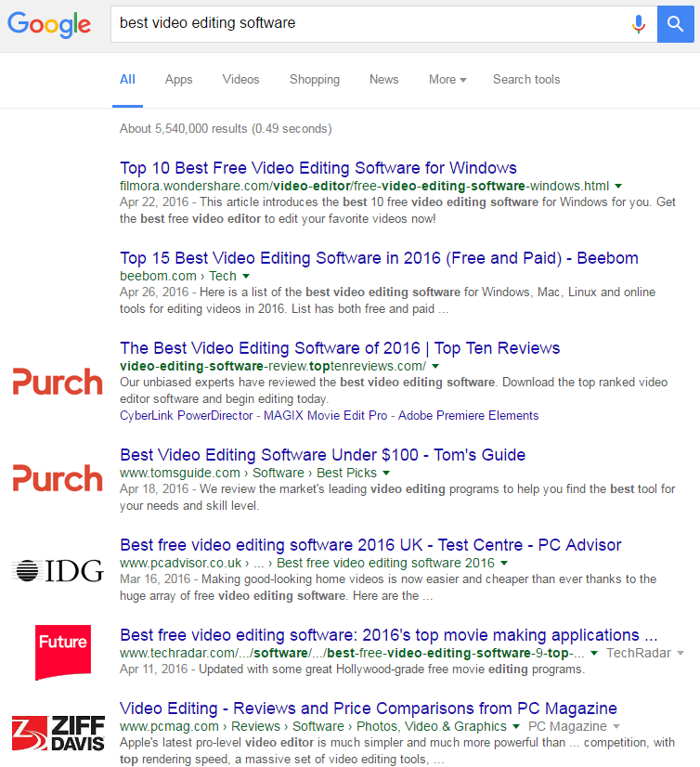Screen dimensions: 700x767
Task: Expand green dropdown arrow next to pcmag.com breadcrumb
Action: [515, 726]
